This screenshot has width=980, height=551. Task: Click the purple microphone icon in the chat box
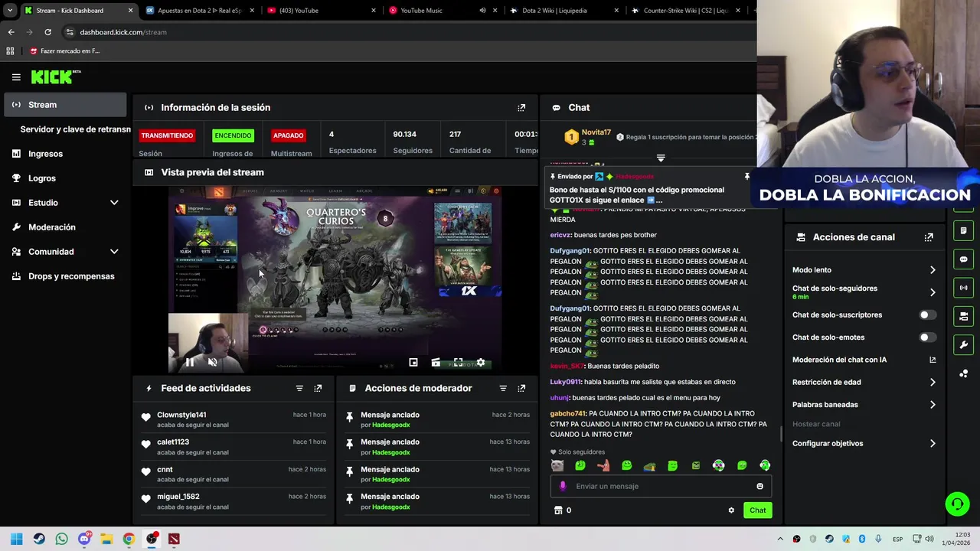coord(563,486)
